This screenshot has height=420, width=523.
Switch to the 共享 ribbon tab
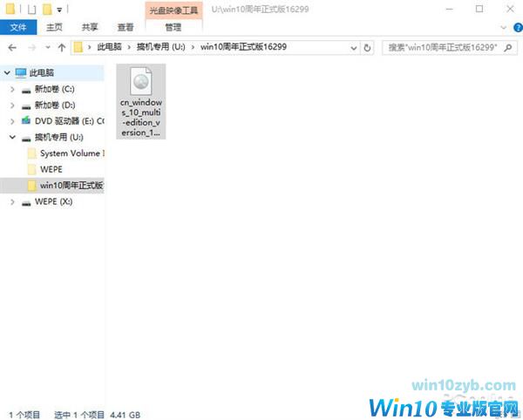point(90,27)
